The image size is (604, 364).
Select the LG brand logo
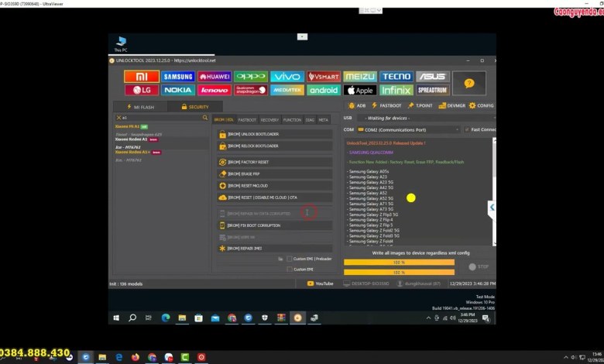pos(142,90)
